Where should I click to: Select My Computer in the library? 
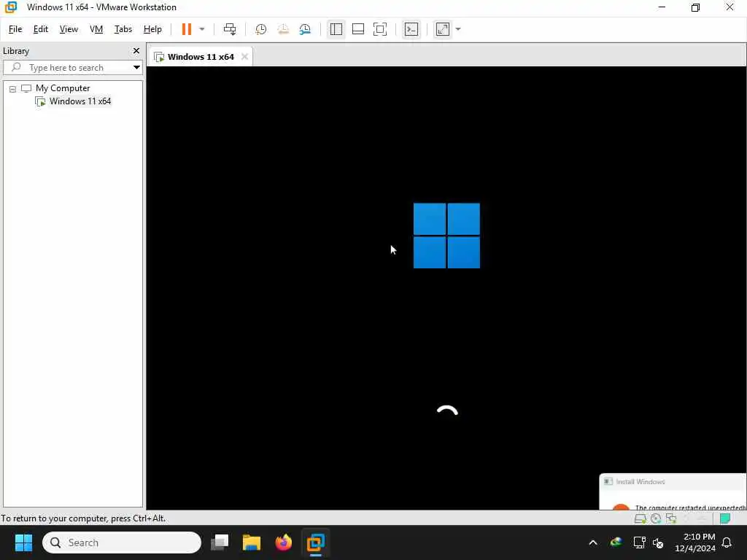coord(63,88)
